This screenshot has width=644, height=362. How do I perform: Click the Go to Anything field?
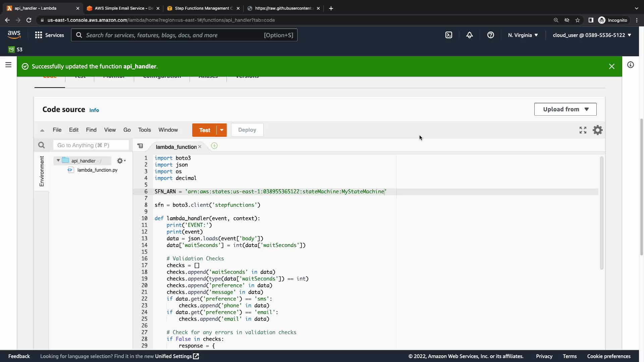point(91,145)
